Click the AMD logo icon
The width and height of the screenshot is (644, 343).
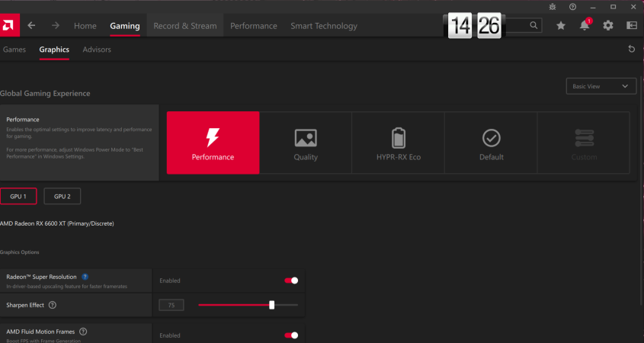(9, 25)
